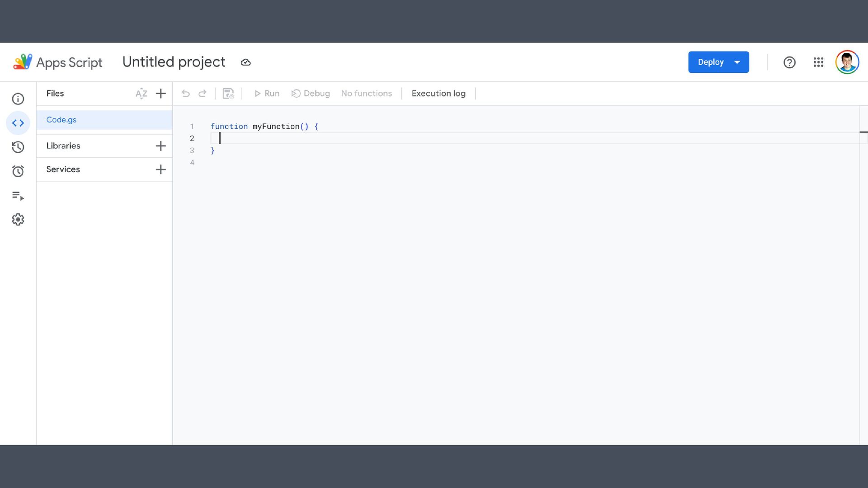Screen dimensions: 868x488
Task: Open the No functions selector dropdown
Action: click(366, 94)
